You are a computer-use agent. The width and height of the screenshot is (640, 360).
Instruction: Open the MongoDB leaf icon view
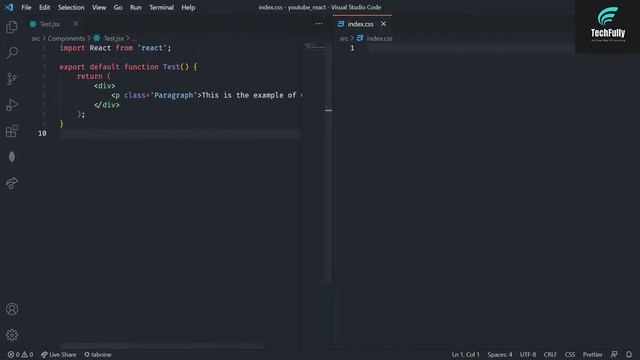tap(12, 157)
